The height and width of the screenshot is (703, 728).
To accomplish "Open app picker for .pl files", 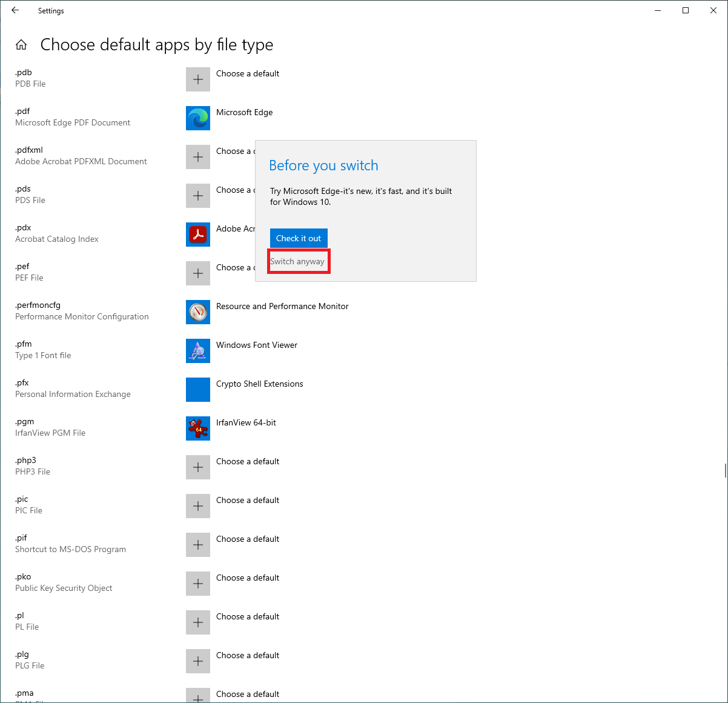I will click(x=197, y=622).
